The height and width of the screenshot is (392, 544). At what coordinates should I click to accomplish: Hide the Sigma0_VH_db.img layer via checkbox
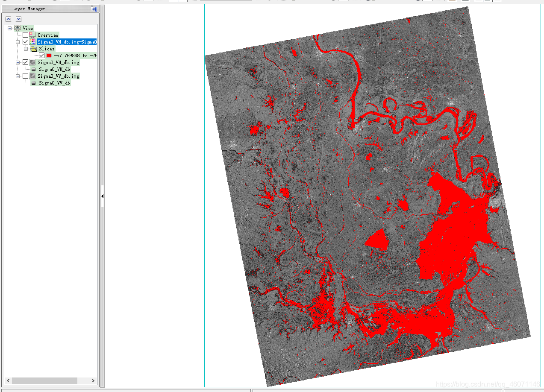(25, 62)
